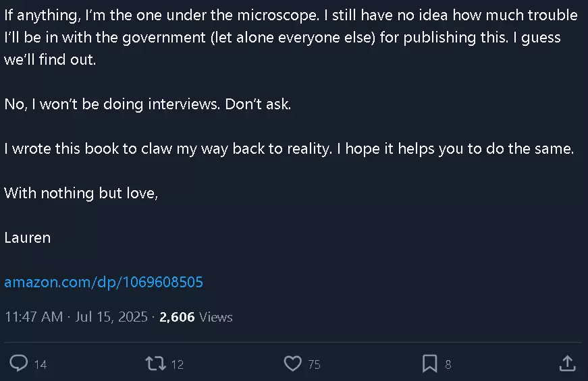Image resolution: width=588 pixels, height=381 pixels.
Task: Click the line "With nothing but love,"
Action: click(x=81, y=194)
